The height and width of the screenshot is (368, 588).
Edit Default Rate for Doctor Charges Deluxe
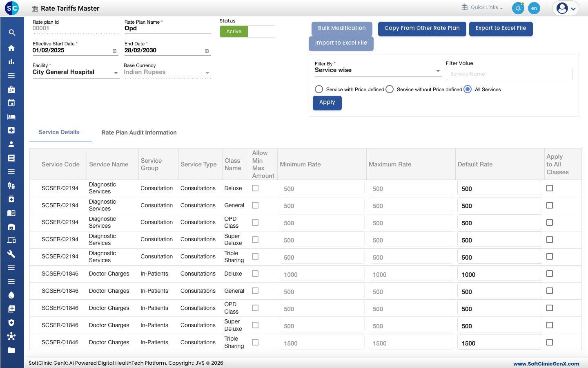499,274
